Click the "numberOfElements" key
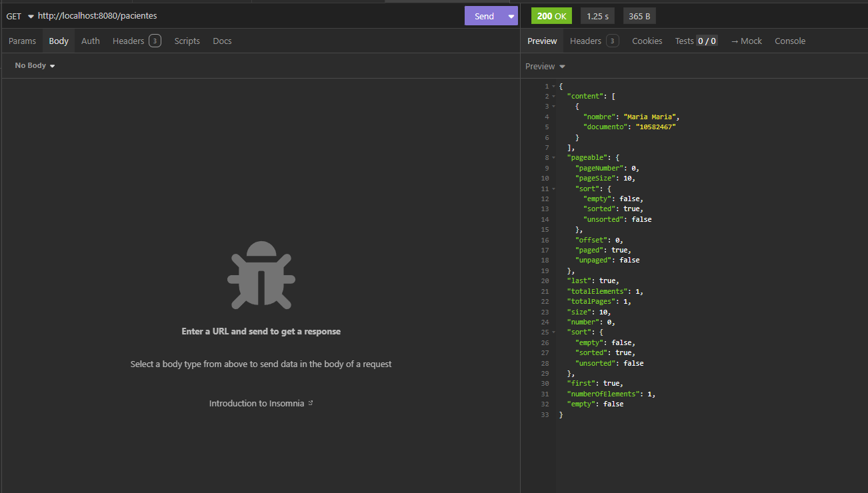 [603, 394]
